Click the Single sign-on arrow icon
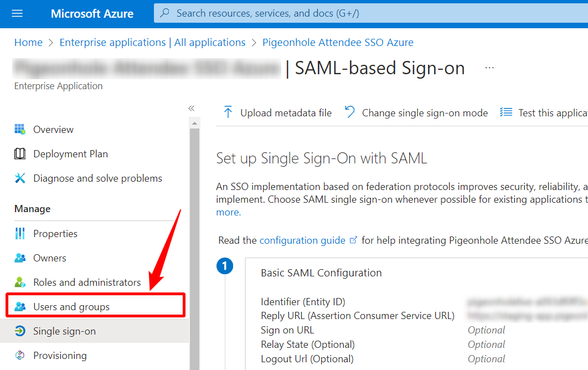 coord(20,331)
